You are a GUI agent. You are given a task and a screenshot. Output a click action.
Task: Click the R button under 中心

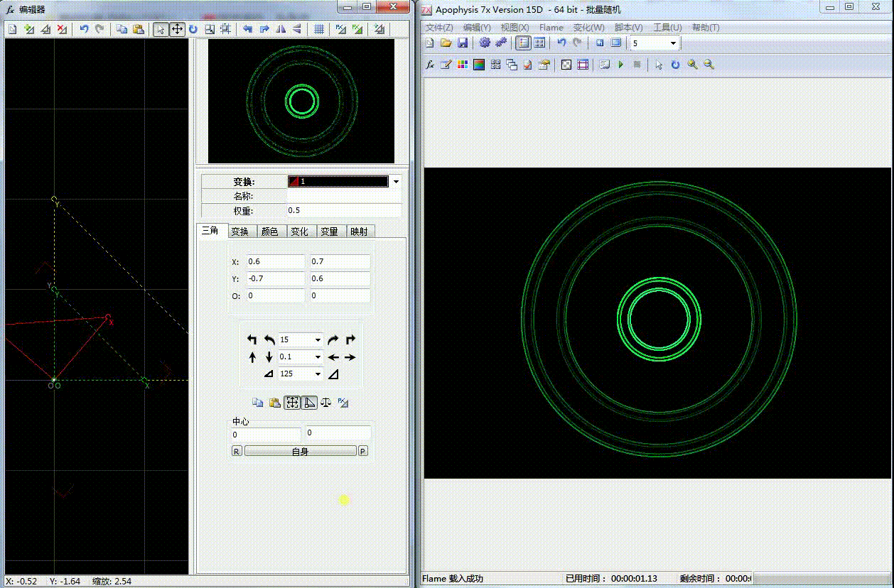pyautogui.click(x=237, y=451)
